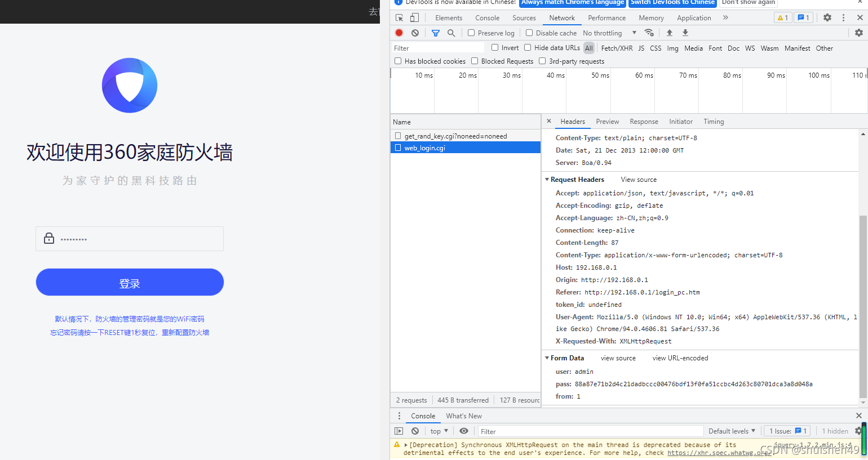Select get_rand_key.cgi request row
The image size is (868, 460).
pos(466,136)
